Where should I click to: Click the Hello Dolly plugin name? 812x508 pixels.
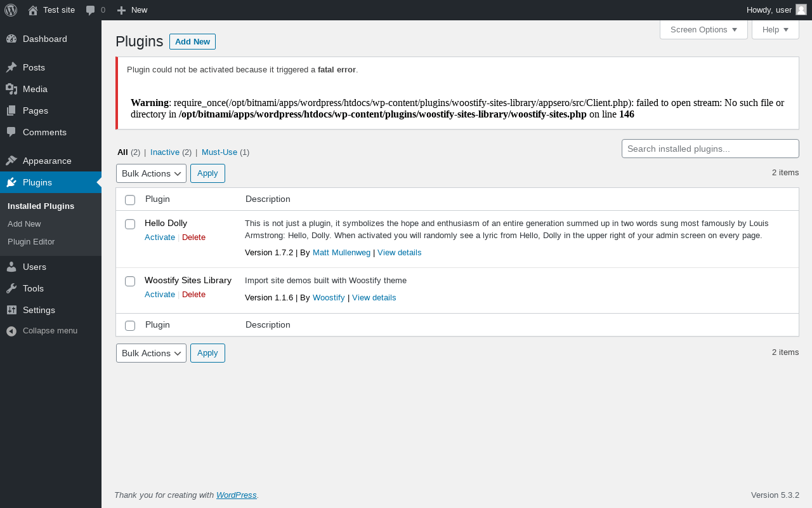pos(166,223)
